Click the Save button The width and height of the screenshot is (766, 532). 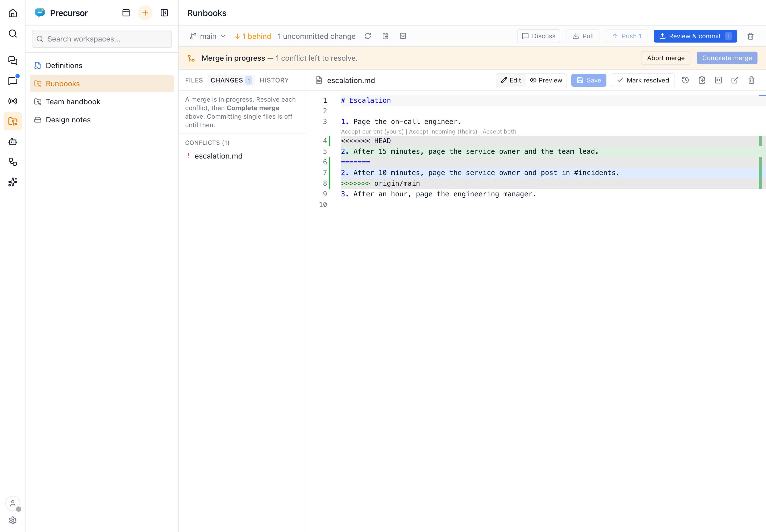[x=588, y=80]
